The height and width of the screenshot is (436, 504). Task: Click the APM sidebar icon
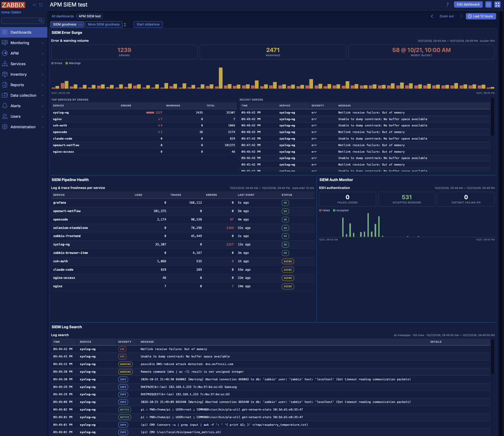coord(5,53)
